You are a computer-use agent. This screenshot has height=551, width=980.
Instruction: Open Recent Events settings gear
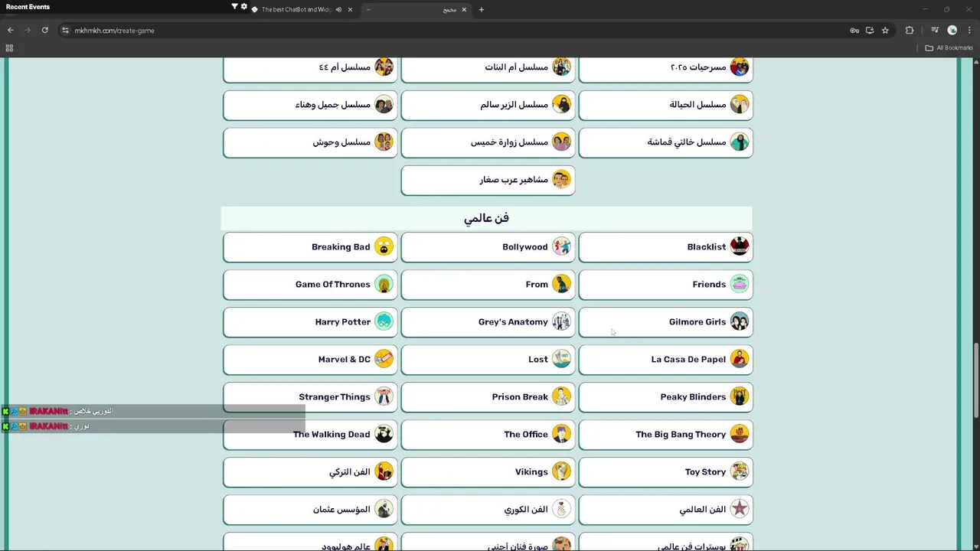(244, 7)
